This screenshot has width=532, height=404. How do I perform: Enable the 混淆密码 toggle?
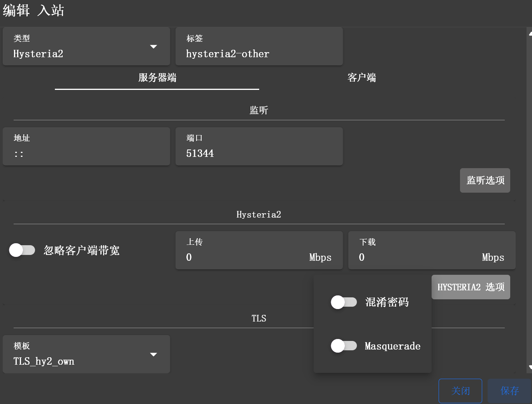tap(344, 302)
